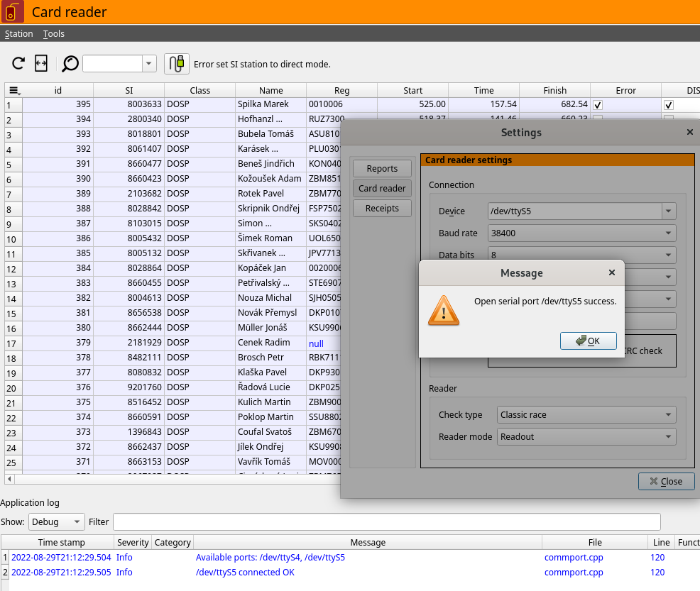
Task: Open the Receipts settings page
Action: click(x=382, y=209)
